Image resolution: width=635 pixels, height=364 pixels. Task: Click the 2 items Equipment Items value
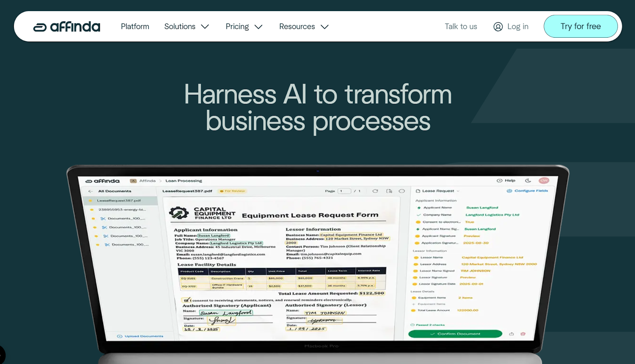tap(466, 298)
